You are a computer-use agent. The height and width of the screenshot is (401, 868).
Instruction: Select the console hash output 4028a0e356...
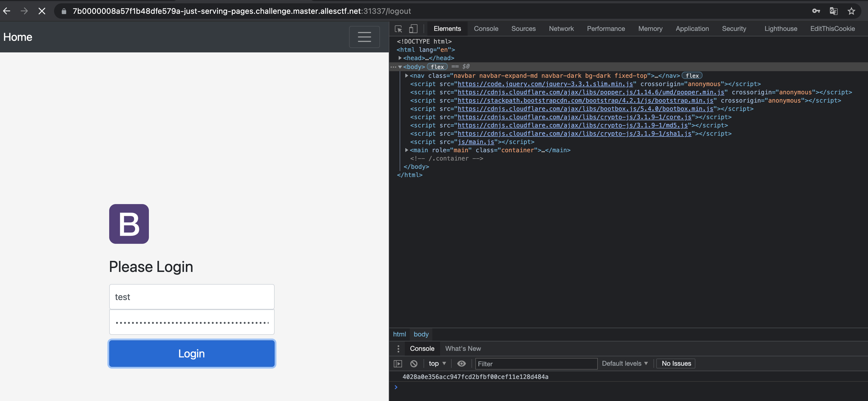(475, 377)
